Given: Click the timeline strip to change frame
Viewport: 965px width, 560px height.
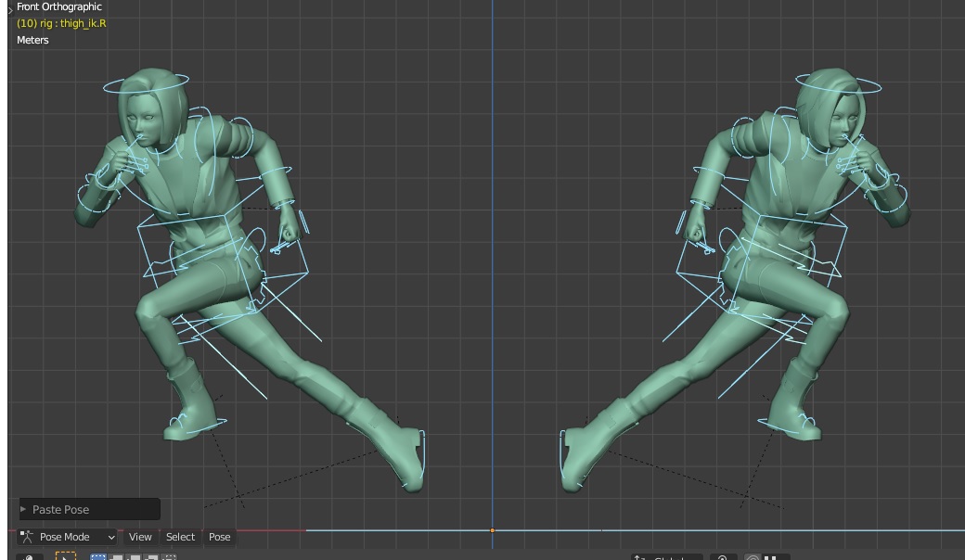Looking at the screenshot, I should [x=371, y=528].
